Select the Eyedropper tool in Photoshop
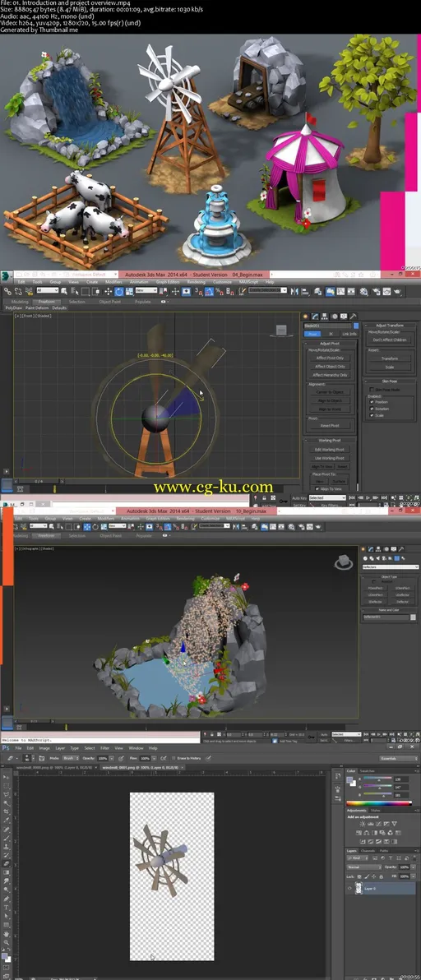 coord(7,820)
